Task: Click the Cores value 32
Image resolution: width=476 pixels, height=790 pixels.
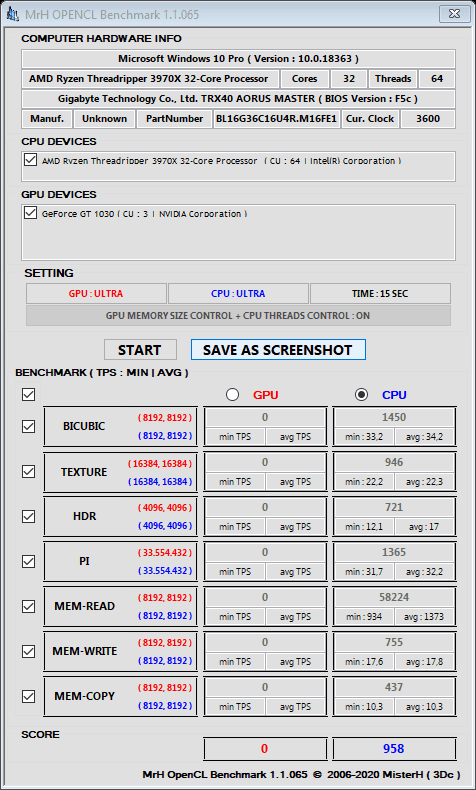Action: pos(349,79)
